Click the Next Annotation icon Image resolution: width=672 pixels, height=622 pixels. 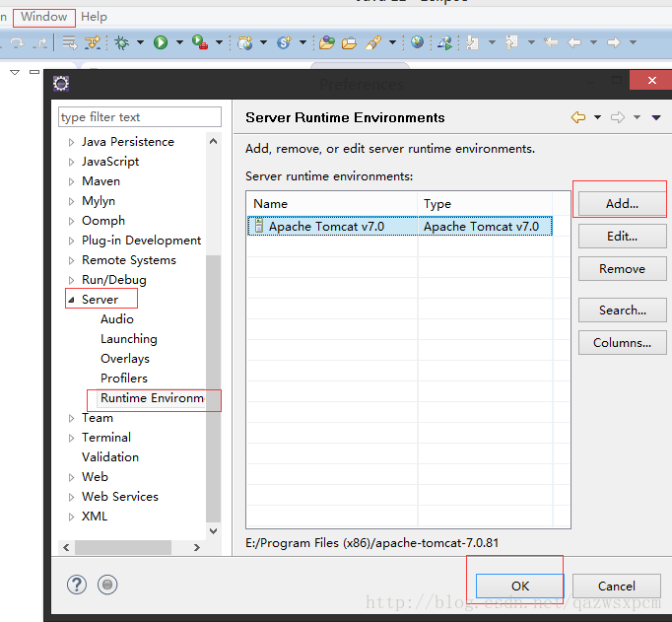pos(472,42)
